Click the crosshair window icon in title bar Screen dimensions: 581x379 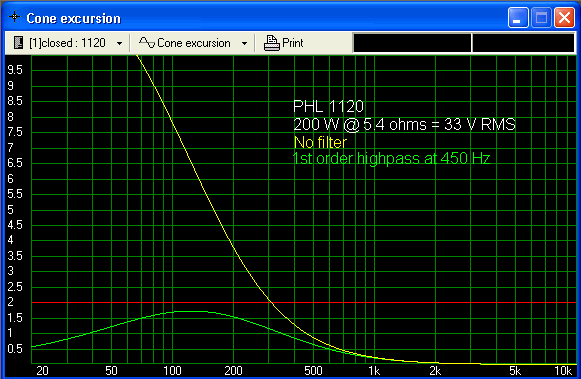pos(14,17)
